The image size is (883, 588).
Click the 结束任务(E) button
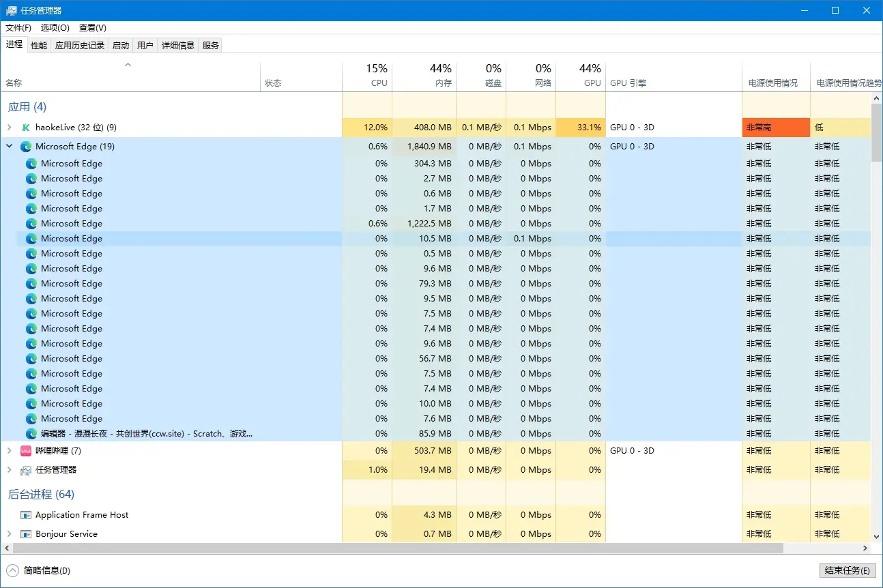(847, 570)
